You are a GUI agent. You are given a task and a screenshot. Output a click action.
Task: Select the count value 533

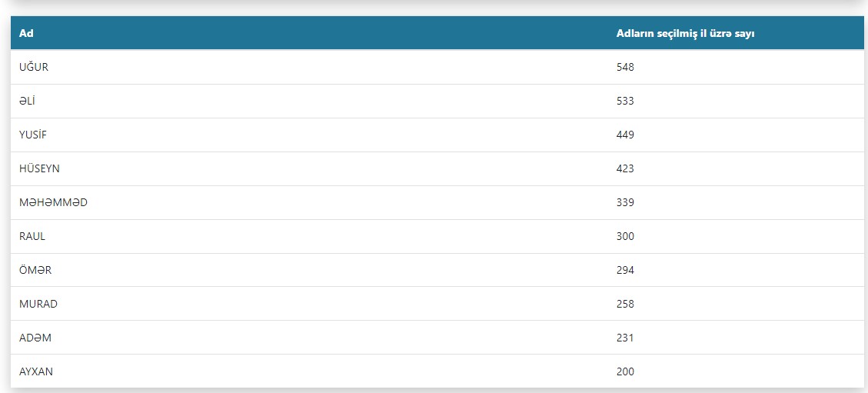point(625,101)
